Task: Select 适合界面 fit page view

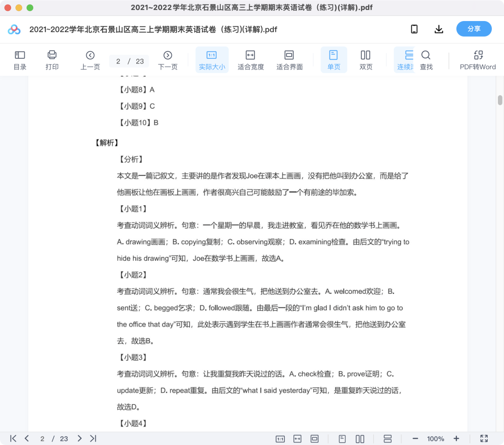Action: pos(289,60)
